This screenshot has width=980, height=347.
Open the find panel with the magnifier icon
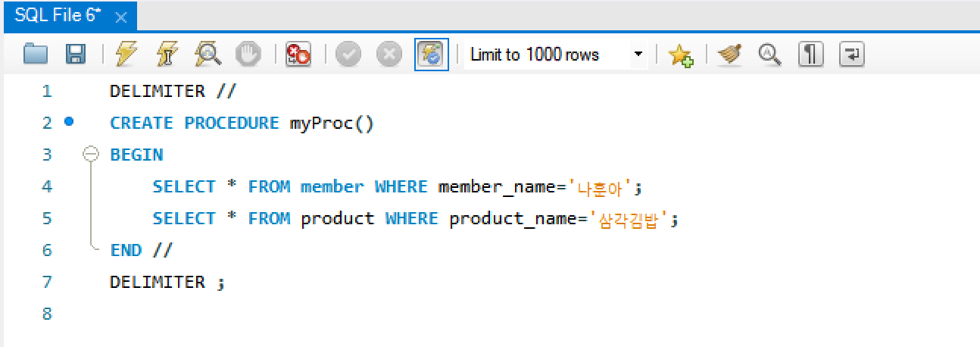click(x=769, y=55)
